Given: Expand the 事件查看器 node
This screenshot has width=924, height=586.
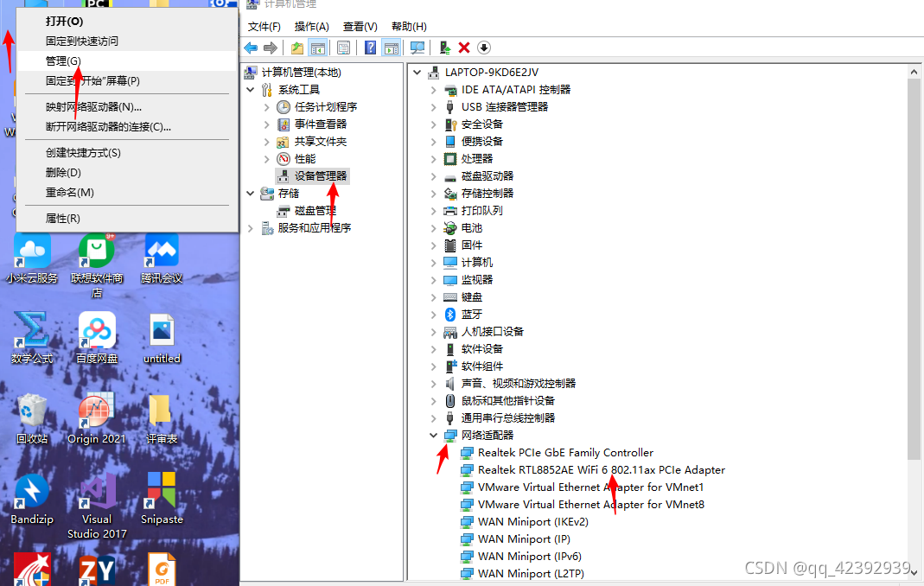Looking at the screenshot, I should pyautogui.click(x=267, y=124).
